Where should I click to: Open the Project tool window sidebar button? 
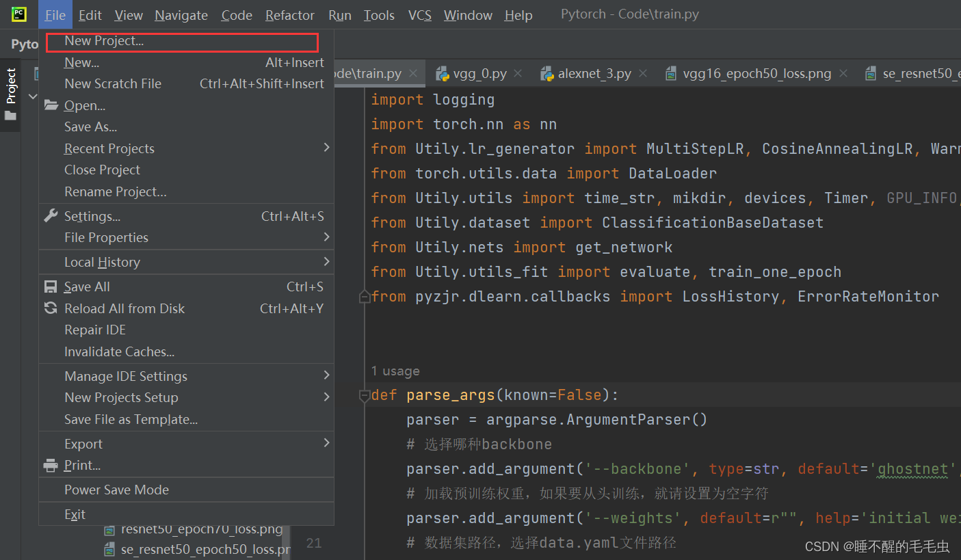(x=10, y=84)
